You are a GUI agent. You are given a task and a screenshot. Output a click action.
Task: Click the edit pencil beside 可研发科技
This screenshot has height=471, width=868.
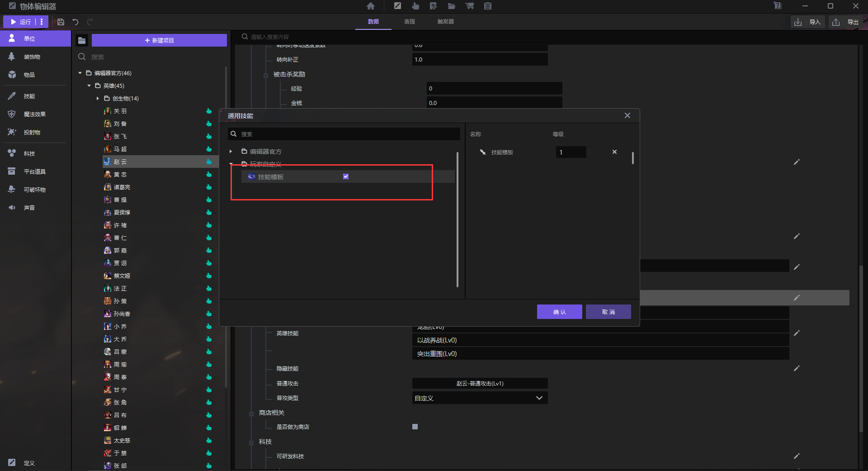[797, 456]
